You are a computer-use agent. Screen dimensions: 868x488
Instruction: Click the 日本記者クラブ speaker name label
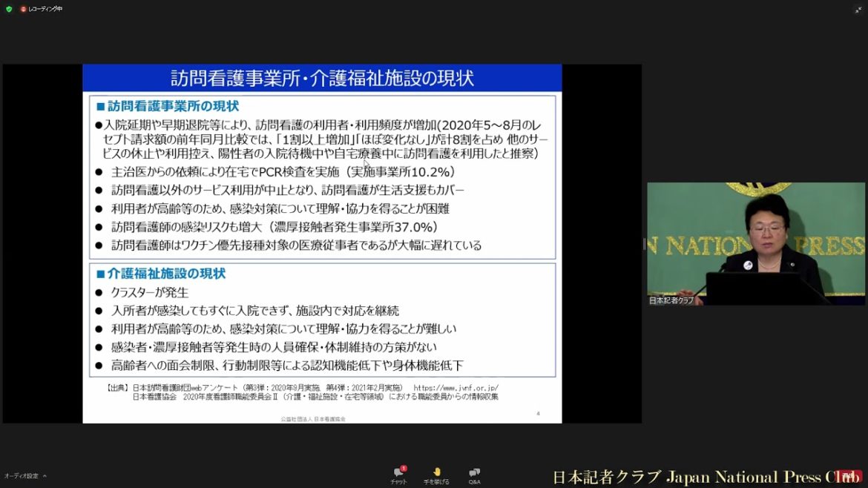coord(671,300)
